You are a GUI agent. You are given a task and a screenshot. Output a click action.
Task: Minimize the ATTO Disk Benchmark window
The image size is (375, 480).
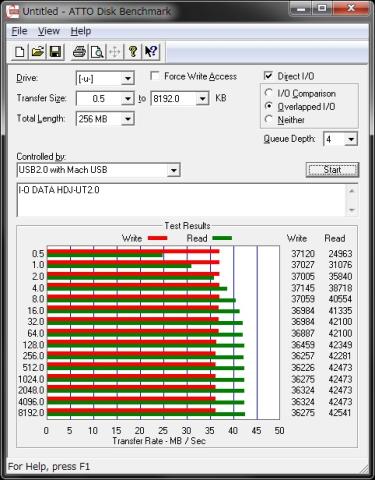coord(301,8)
